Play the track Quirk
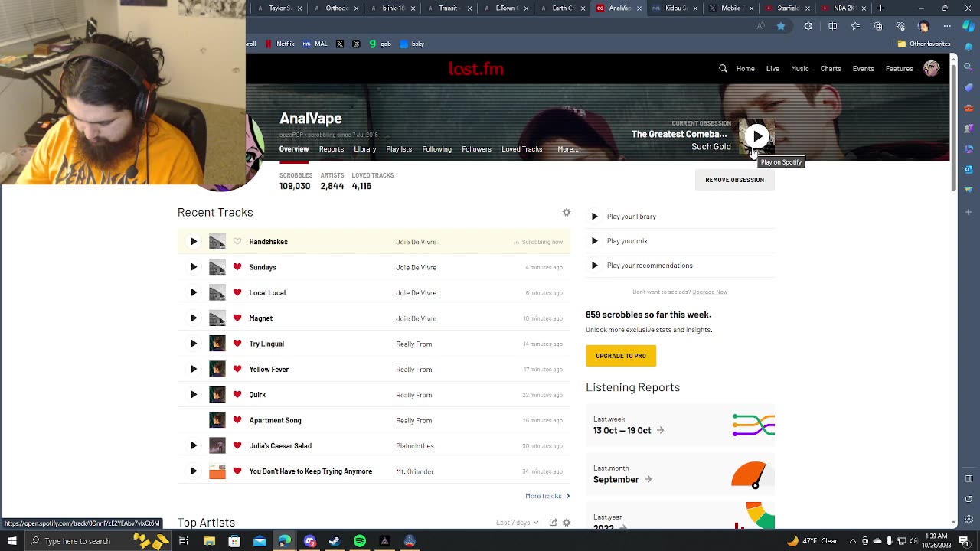Image resolution: width=980 pixels, height=551 pixels. [194, 395]
